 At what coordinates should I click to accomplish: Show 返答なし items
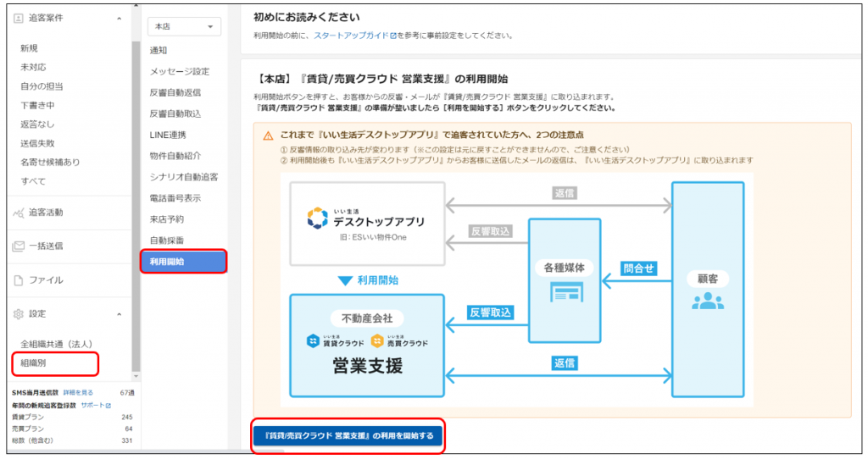point(37,124)
